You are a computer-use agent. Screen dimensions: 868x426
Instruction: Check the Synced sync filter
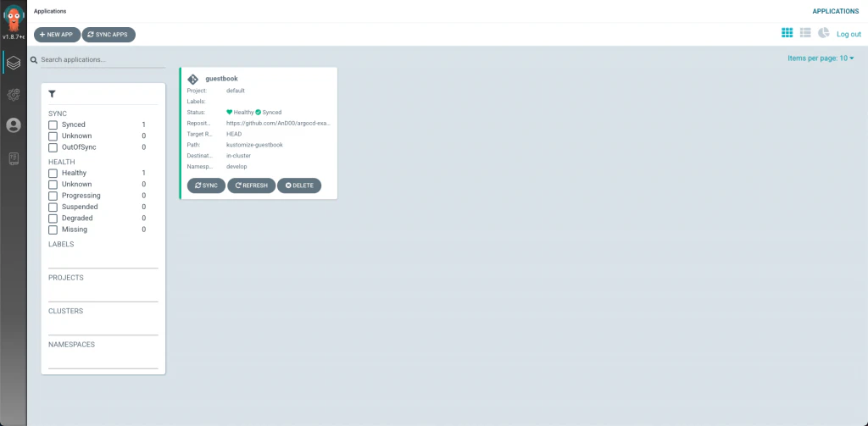[x=53, y=125]
